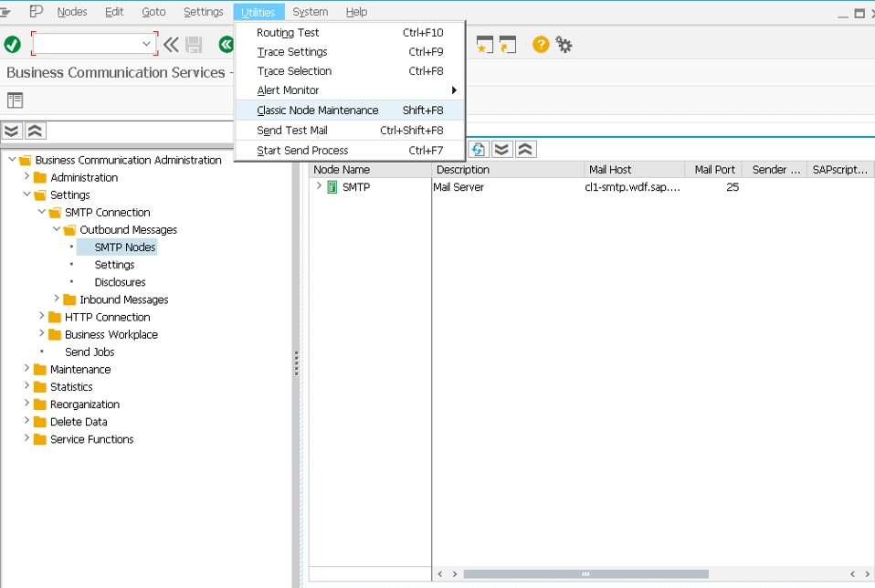This screenshot has width=875, height=588.
Task: Click the Node Name column header
Action: 370,170
